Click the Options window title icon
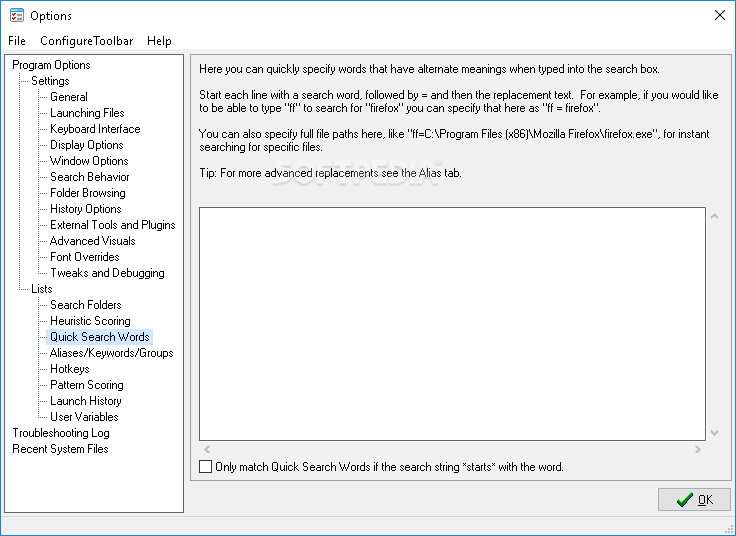This screenshot has width=736, height=536. pyautogui.click(x=17, y=15)
